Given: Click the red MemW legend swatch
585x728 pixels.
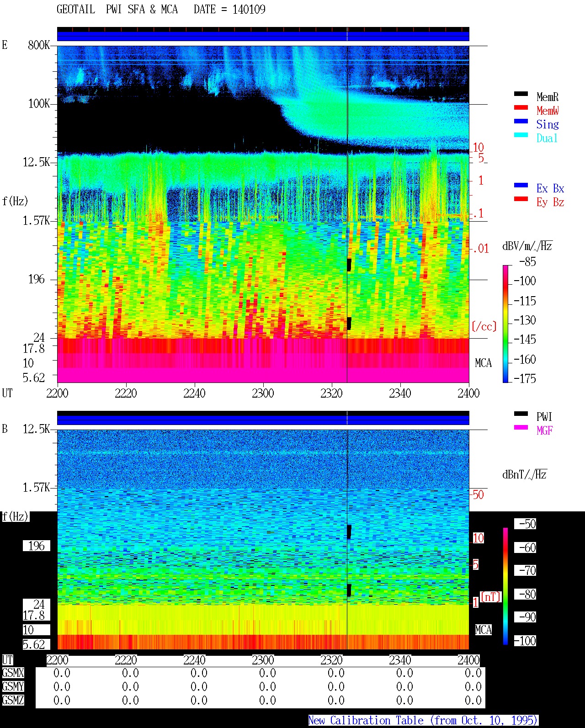Looking at the screenshot, I should pyautogui.click(x=521, y=108).
